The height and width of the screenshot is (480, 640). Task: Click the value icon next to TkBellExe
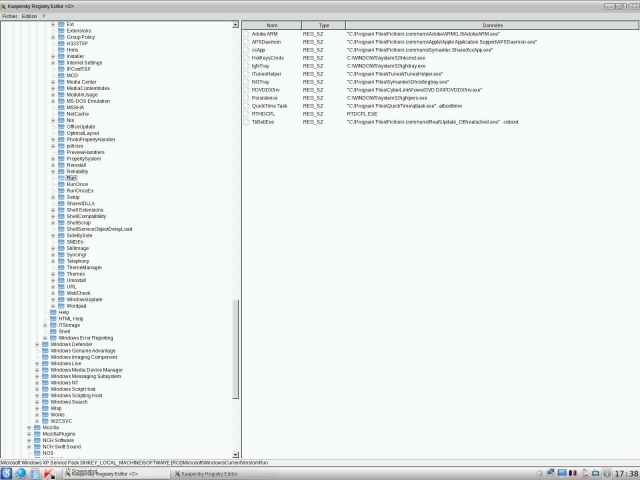(x=247, y=122)
